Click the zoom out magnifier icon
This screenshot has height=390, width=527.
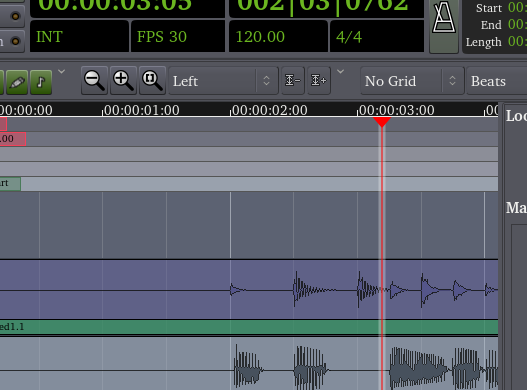[94, 80]
